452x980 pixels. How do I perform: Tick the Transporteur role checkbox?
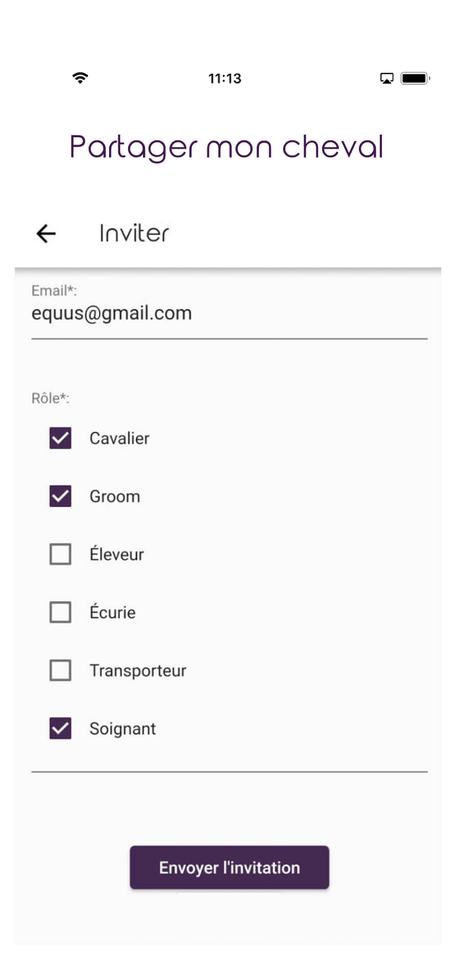tap(60, 670)
